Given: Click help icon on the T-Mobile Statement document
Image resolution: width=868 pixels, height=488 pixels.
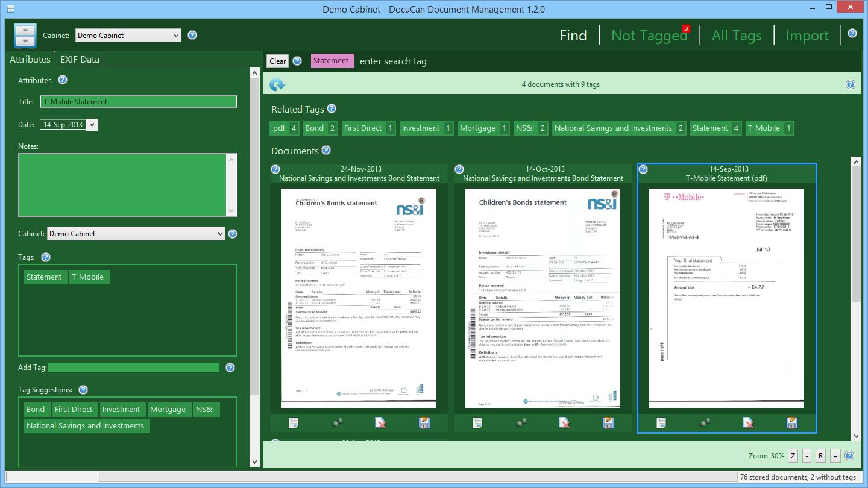Looking at the screenshot, I should click(643, 169).
